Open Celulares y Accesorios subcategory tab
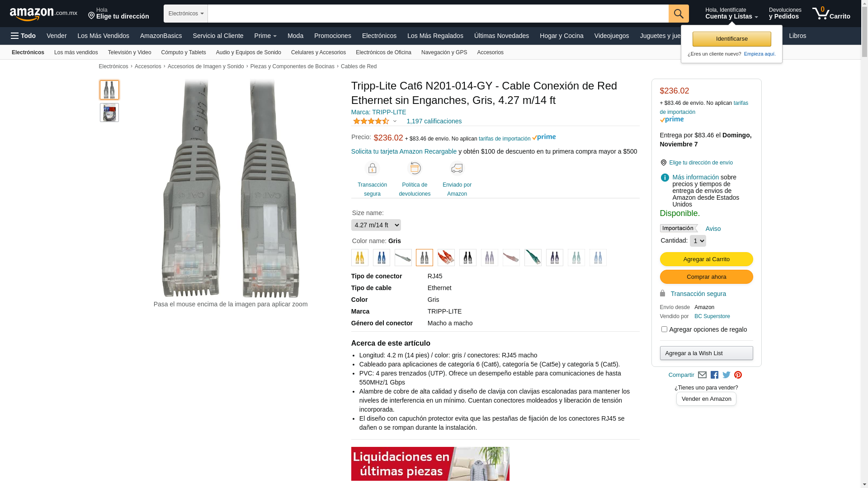 (318, 52)
